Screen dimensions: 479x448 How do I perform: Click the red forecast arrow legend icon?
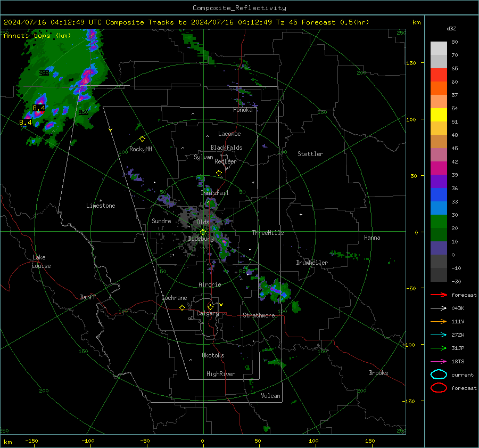pyautogui.click(x=439, y=295)
